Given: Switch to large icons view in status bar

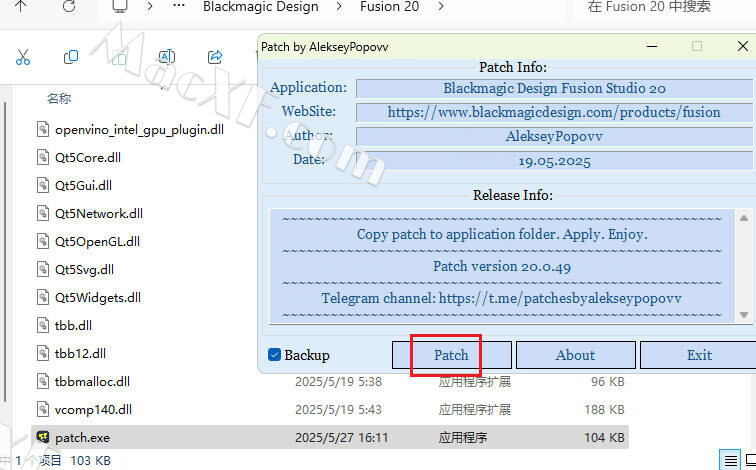Looking at the screenshot, I should point(750,460).
